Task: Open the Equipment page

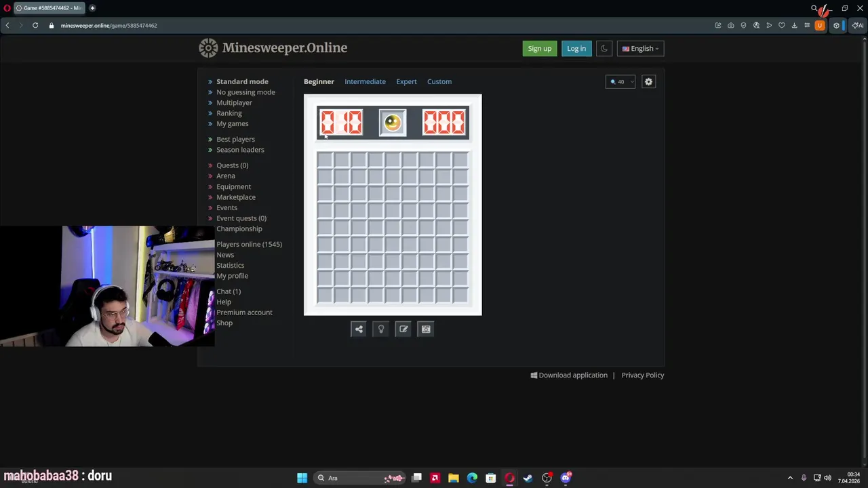Action: click(x=233, y=186)
